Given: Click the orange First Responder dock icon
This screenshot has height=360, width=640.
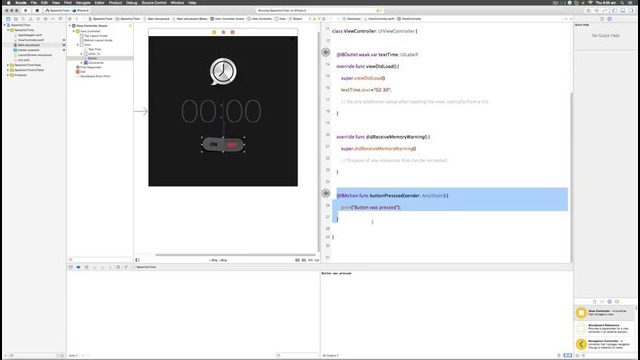Looking at the screenshot, I should (x=223, y=32).
